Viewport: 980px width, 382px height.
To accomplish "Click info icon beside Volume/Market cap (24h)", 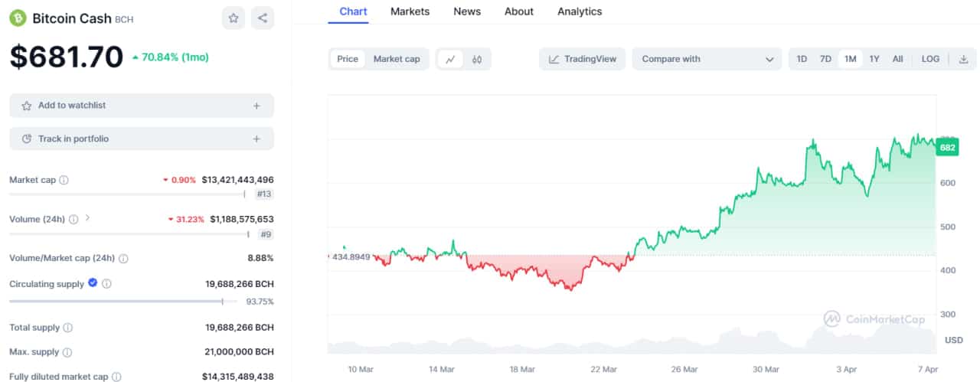I will [x=123, y=259].
